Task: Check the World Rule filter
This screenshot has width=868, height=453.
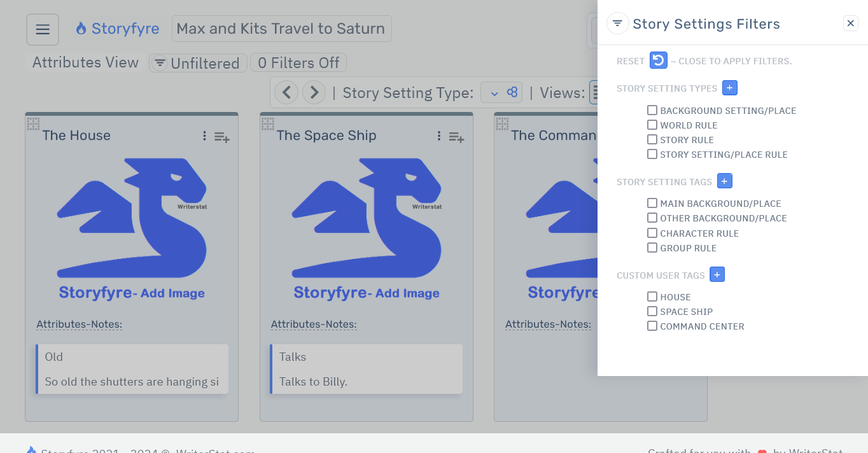Action: pyautogui.click(x=652, y=124)
